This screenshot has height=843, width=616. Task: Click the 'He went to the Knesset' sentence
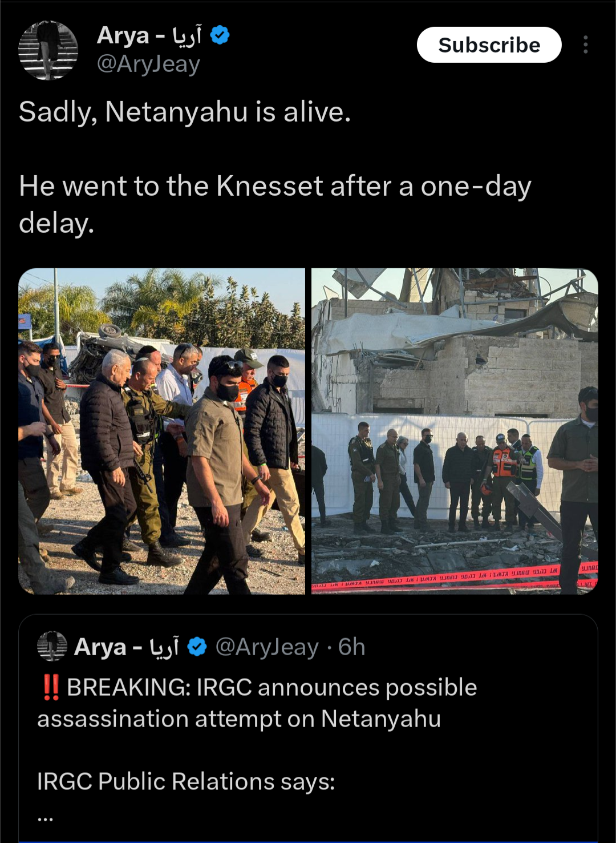tap(275, 204)
